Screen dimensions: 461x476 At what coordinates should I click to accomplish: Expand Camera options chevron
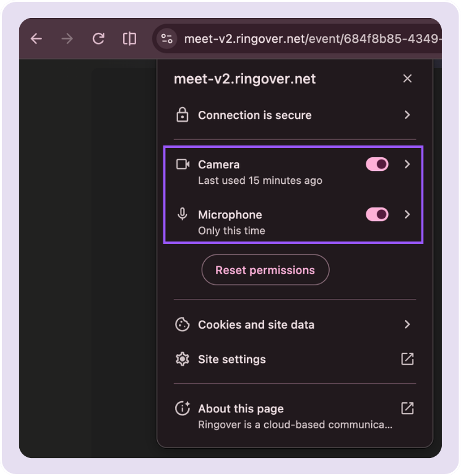(x=407, y=164)
